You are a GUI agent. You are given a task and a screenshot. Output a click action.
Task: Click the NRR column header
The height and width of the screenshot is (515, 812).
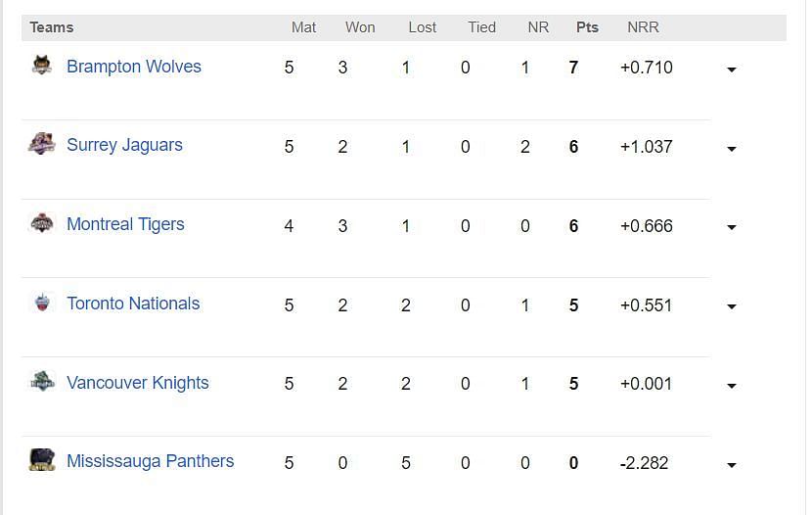click(643, 27)
